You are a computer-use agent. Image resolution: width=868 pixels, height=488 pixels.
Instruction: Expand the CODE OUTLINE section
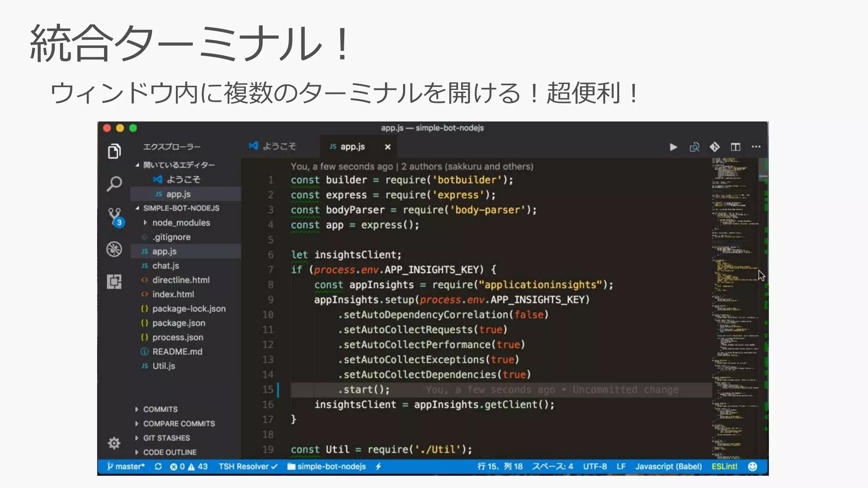click(170, 452)
